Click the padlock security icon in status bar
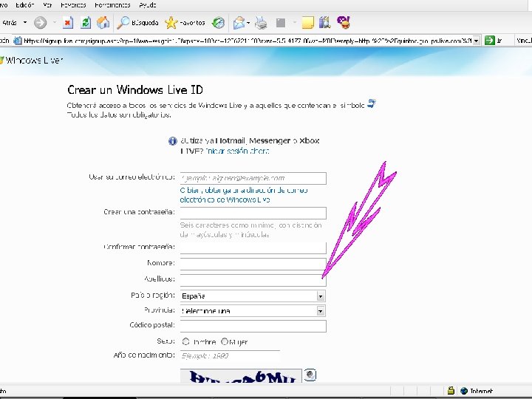The width and height of the screenshot is (532, 399). [x=451, y=391]
